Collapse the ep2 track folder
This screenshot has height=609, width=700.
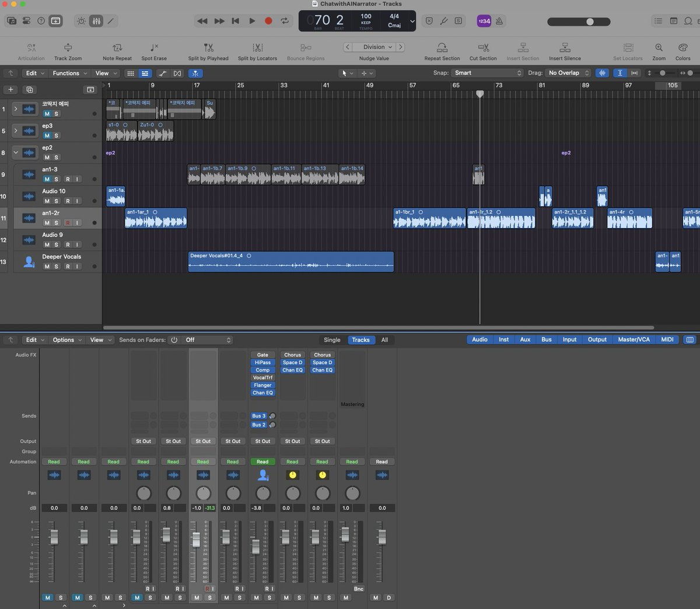(16, 153)
